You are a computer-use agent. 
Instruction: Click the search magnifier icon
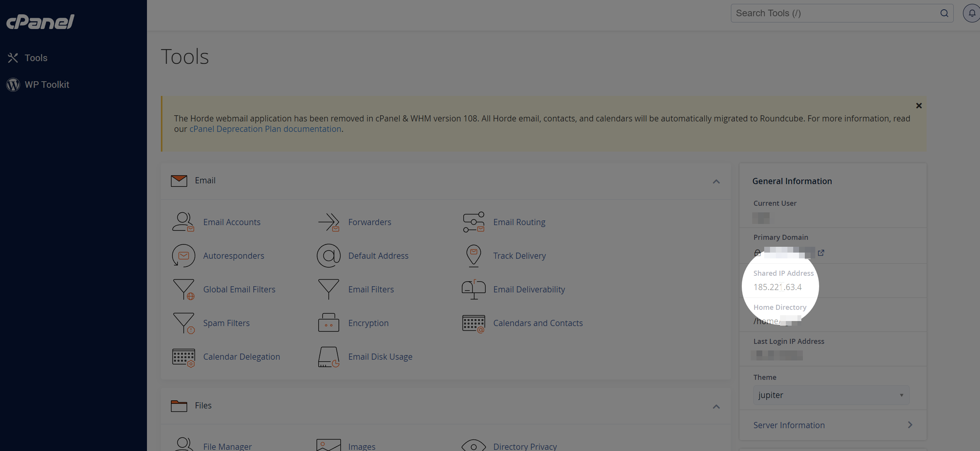(944, 13)
